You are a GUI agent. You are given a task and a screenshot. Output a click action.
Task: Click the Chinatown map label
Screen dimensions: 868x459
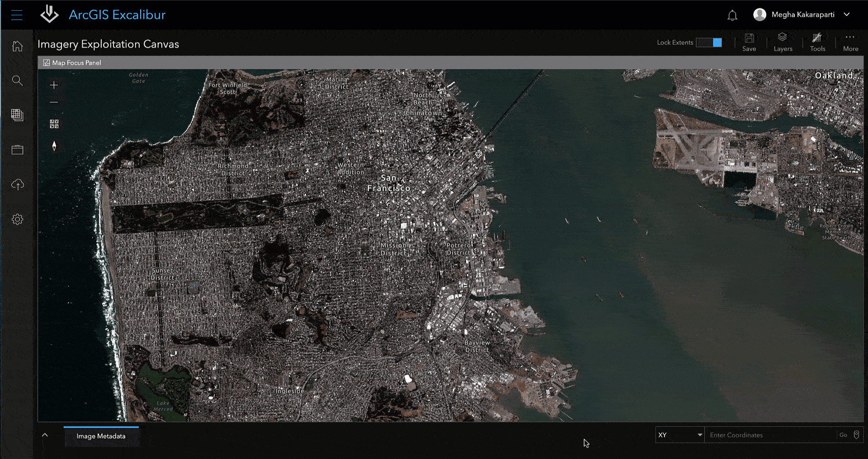click(424, 113)
